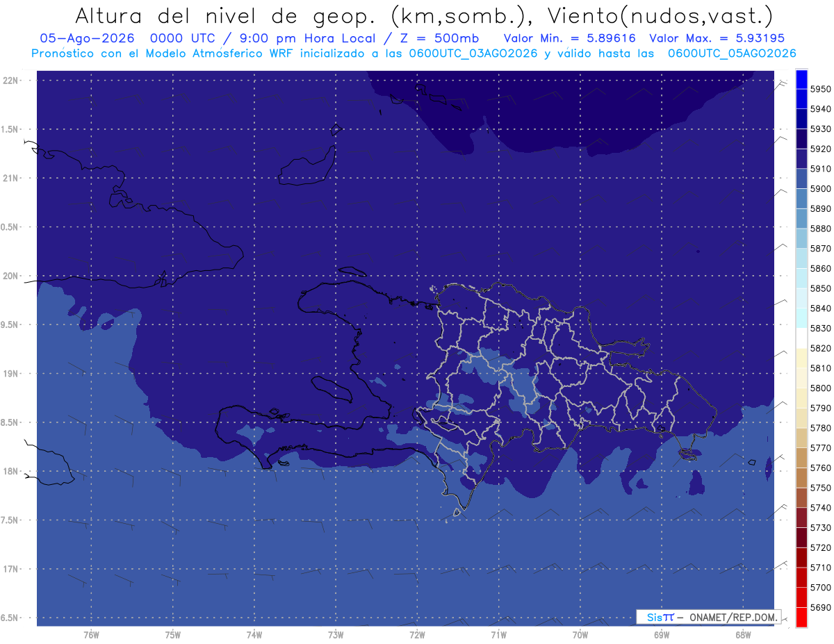Click the '0.5N' latitude label
The image size is (834, 644).
pos(10,227)
